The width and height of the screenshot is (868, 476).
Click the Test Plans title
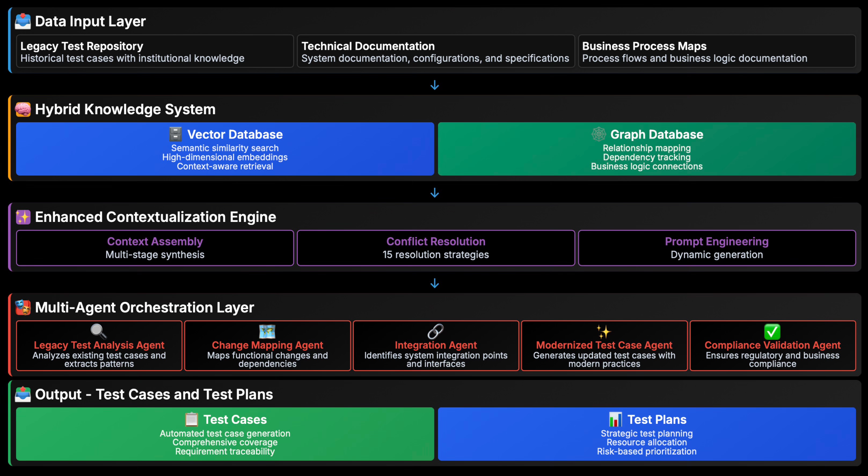tap(657, 419)
